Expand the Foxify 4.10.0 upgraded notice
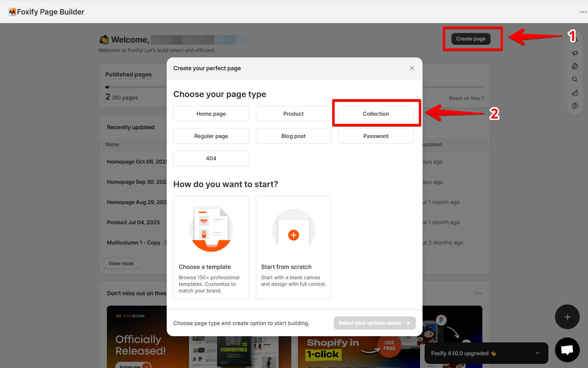Screen dimensions: 588x368 pos(537,353)
